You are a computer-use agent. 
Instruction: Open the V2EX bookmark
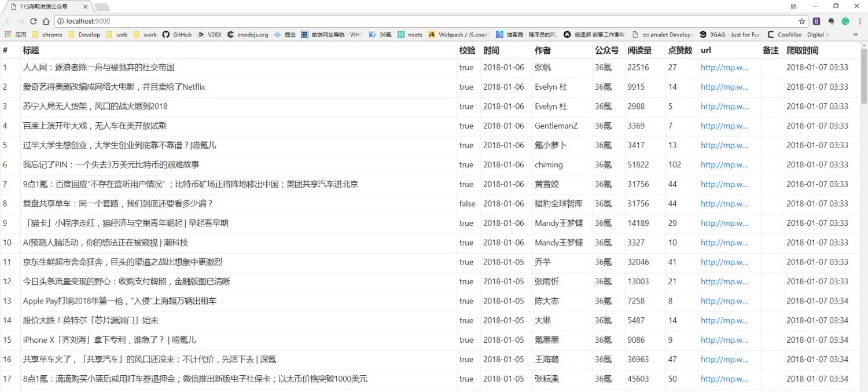pos(209,35)
